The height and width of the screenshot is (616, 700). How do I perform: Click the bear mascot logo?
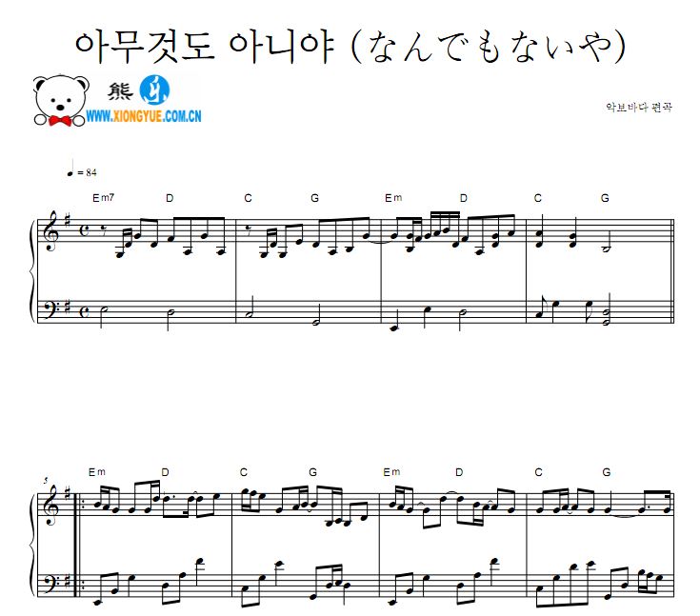coord(60,100)
